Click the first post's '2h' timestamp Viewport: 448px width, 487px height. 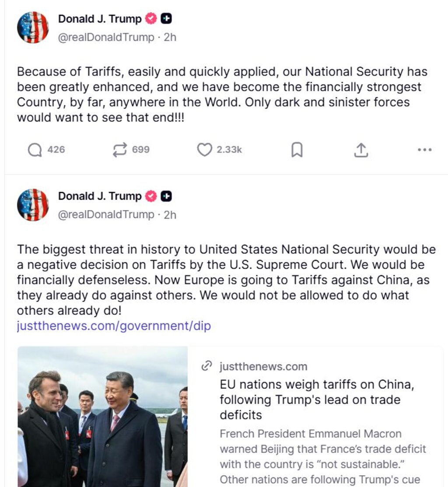click(x=170, y=38)
